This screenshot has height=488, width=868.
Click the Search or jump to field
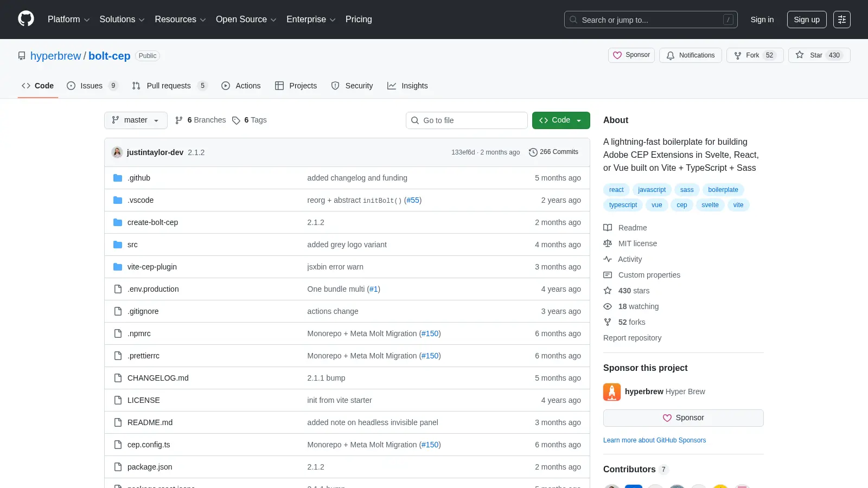651,20
